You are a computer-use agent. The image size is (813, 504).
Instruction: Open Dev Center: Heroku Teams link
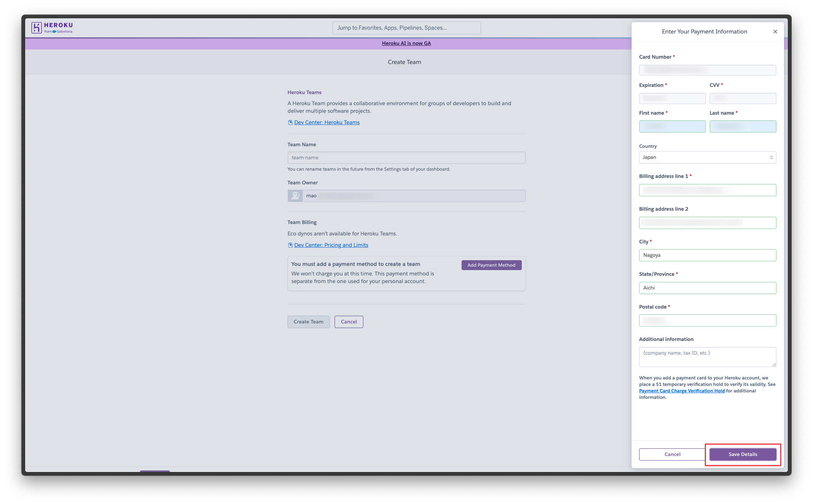pyautogui.click(x=327, y=123)
